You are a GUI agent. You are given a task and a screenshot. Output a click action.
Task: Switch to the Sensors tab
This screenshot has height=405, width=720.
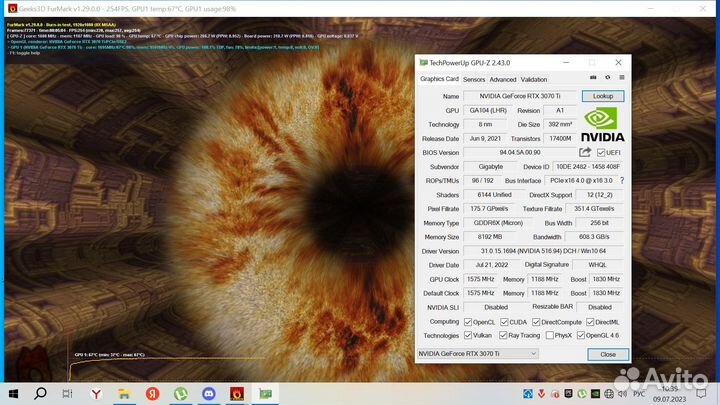point(474,79)
